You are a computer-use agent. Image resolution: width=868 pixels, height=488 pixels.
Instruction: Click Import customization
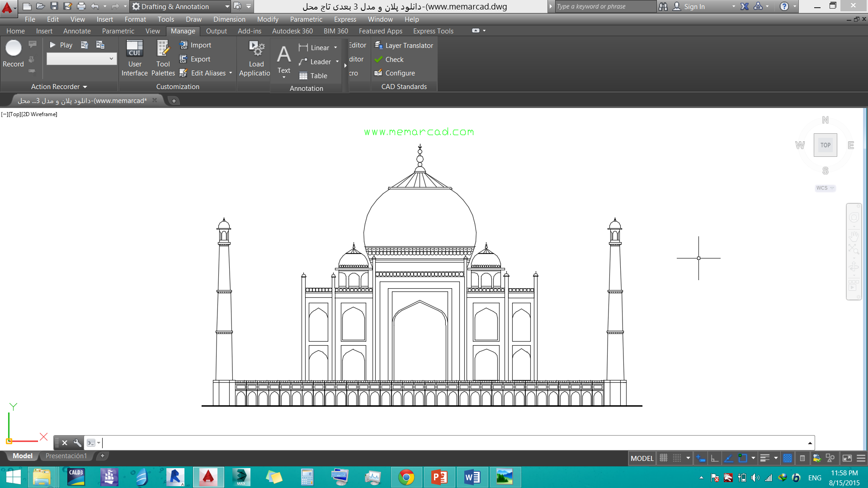[195, 45]
